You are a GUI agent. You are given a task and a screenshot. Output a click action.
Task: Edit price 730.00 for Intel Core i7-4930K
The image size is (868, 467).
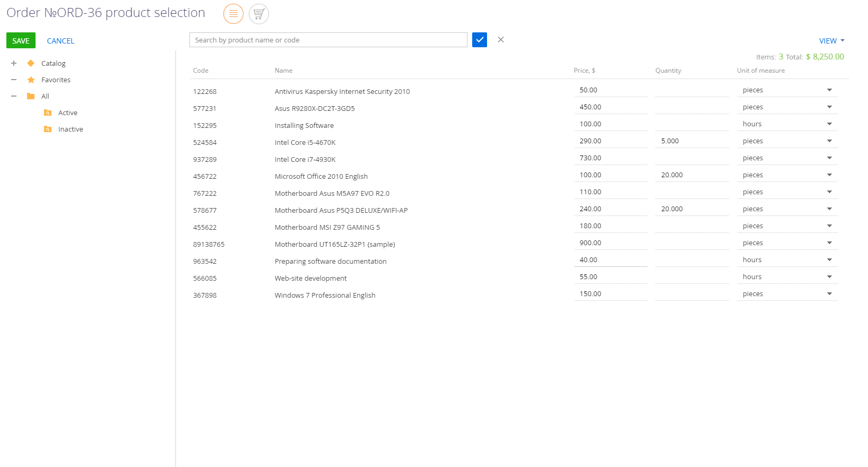click(x=611, y=158)
